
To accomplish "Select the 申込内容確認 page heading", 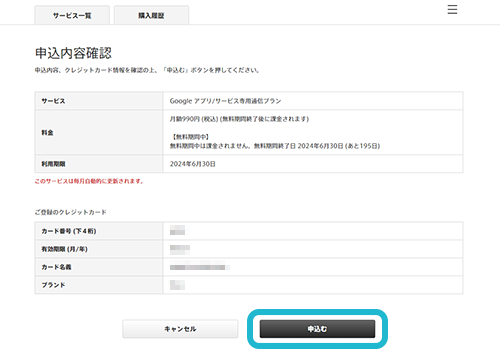I will click(73, 53).
